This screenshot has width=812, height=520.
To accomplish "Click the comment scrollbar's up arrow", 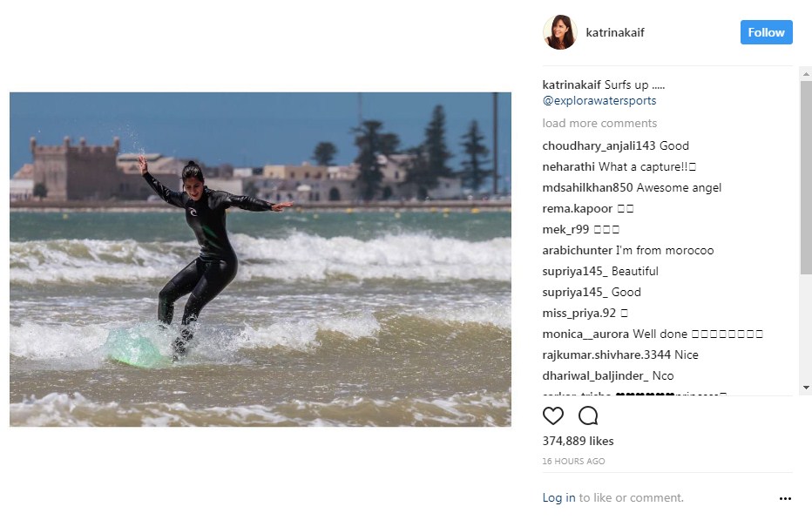I will 806,74.
